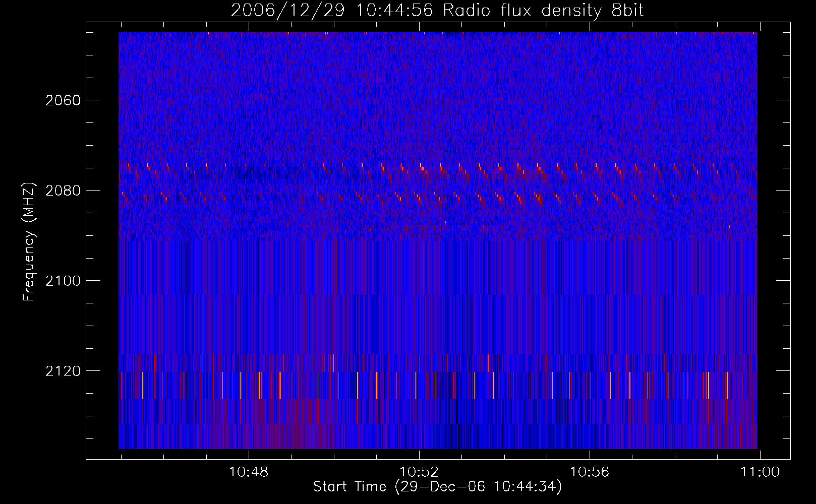Click the 2080 frequency tick label
This screenshot has height=504, width=816.
(x=63, y=191)
